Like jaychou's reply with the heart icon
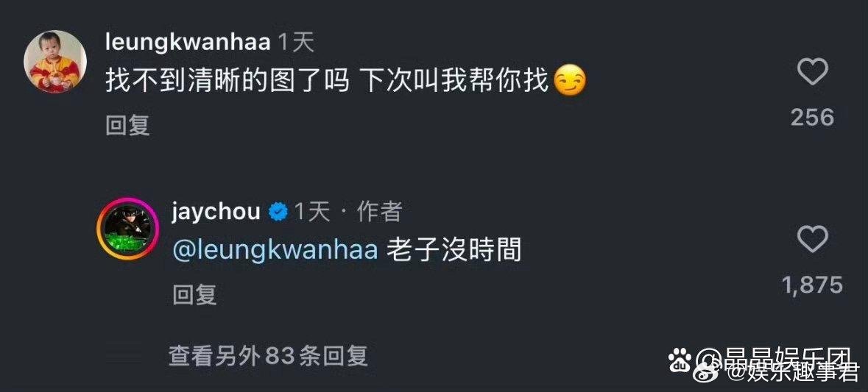 pyautogui.click(x=812, y=240)
